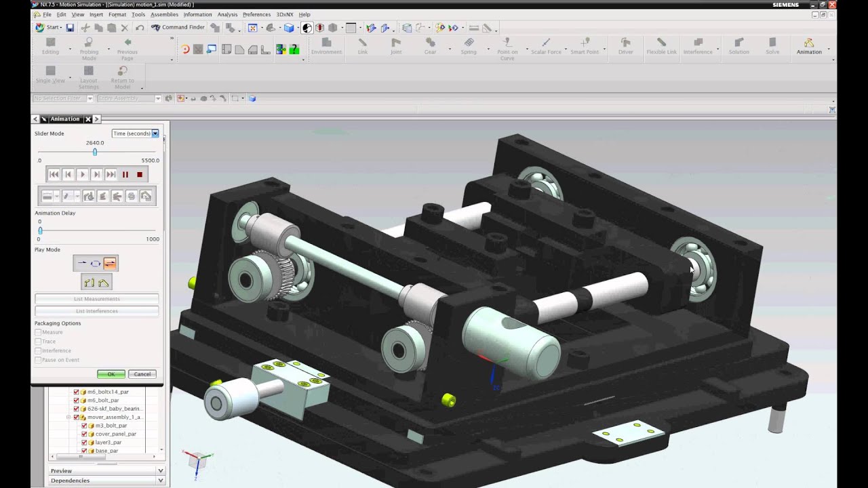Toggle the cover_panel_par checkbox
Viewport: 868px width, 488px height.
(x=84, y=434)
